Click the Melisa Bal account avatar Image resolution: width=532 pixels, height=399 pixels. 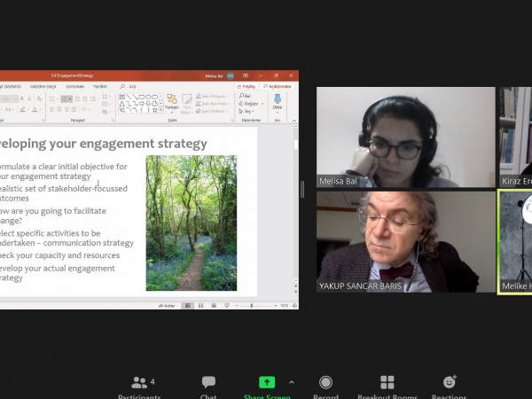coord(231,75)
